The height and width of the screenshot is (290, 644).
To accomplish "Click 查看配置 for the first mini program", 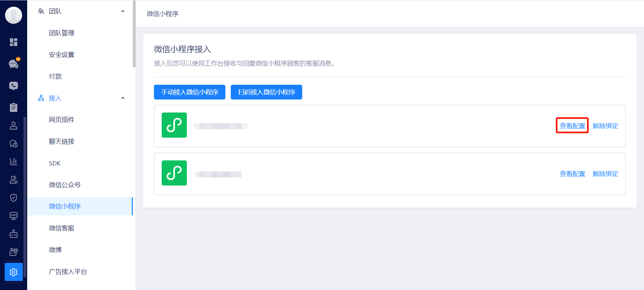I will click(572, 126).
